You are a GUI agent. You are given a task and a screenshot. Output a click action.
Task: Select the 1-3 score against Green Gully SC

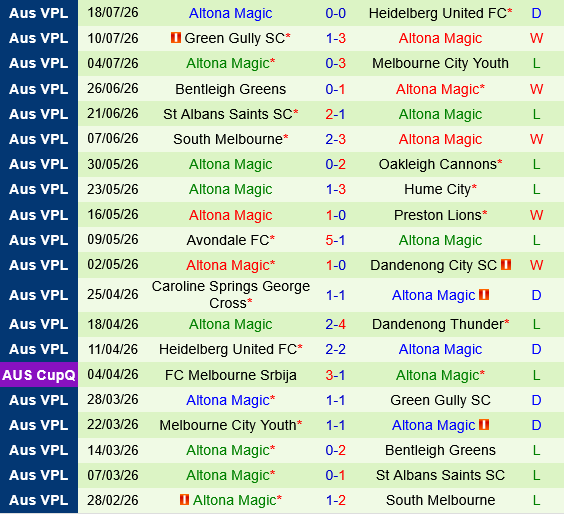click(x=335, y=38)
